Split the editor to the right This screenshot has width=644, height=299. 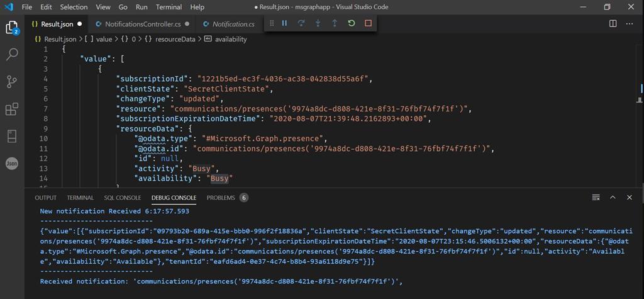(613, 24)
